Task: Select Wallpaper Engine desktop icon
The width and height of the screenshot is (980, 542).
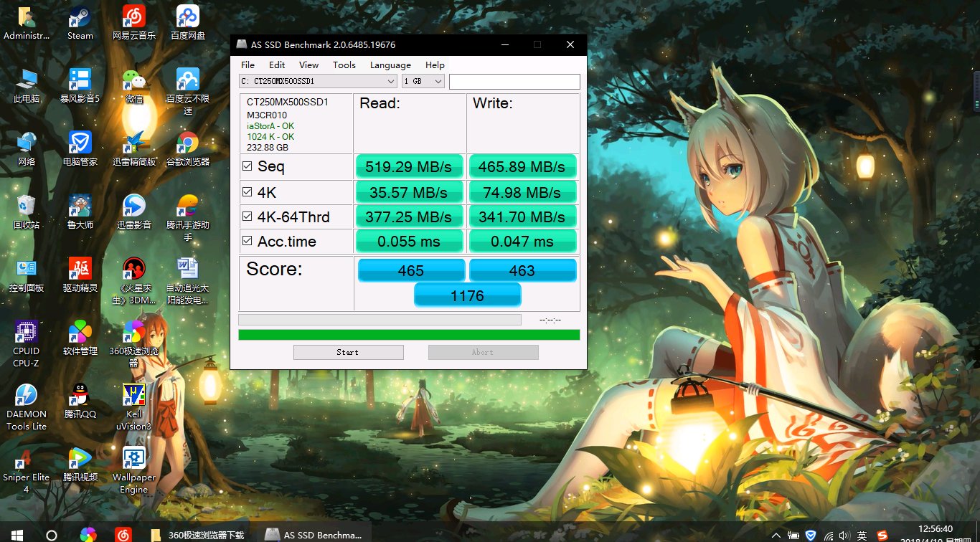Action: 133,470
